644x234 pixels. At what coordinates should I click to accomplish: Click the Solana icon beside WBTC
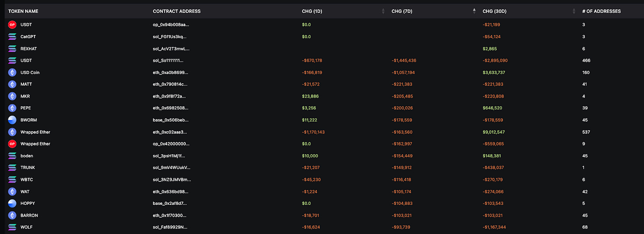(12, 180)
